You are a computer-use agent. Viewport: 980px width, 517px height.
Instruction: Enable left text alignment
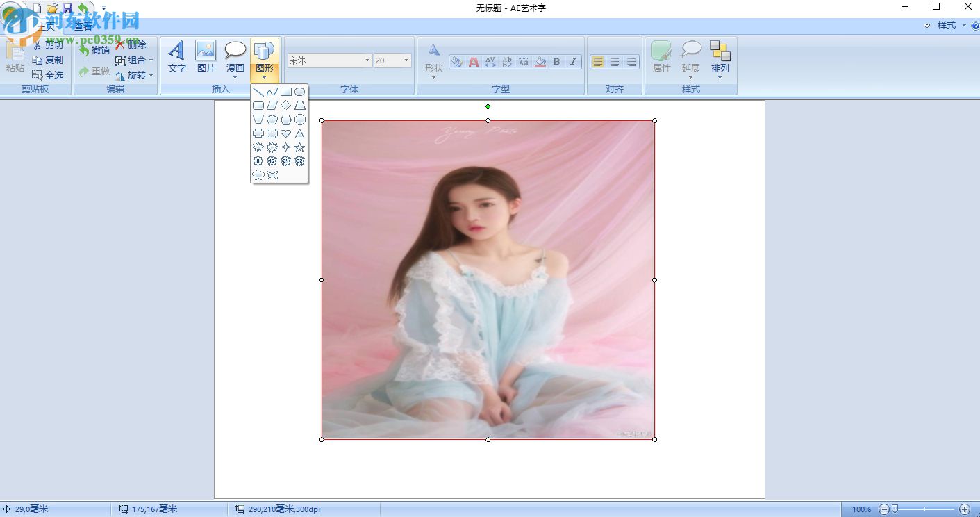pyautogui.click(x=598, y=62)
